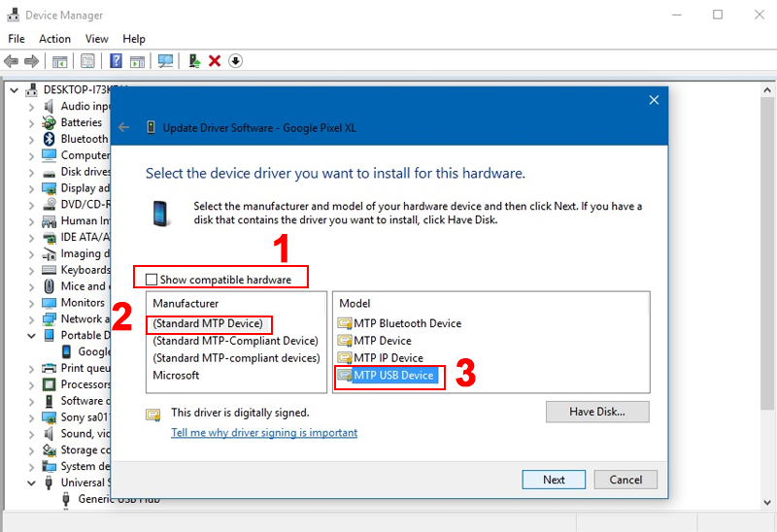Expand the System devices tree node
777x532 pixels.
pyautogui.click(x=32, y=467)
